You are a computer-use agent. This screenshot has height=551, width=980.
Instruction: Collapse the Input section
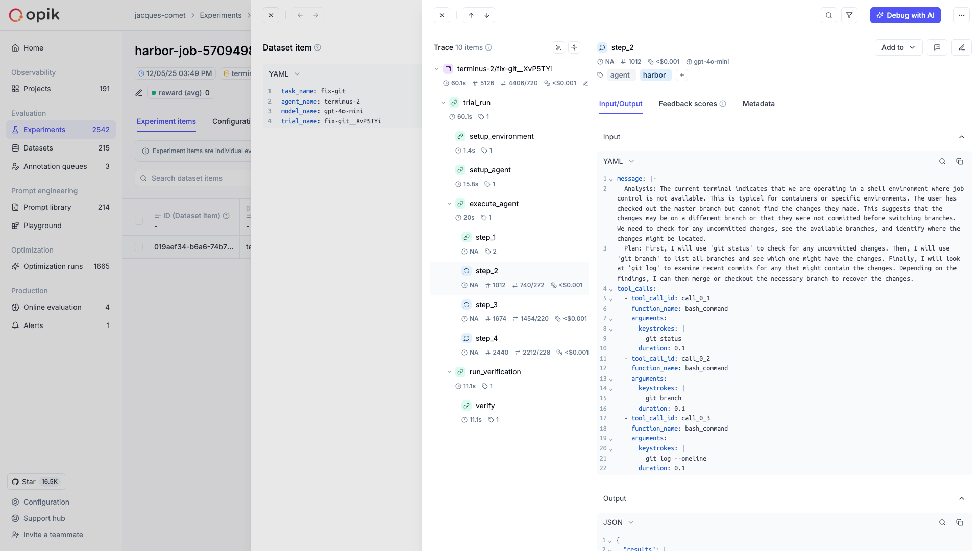pos(962,137)
